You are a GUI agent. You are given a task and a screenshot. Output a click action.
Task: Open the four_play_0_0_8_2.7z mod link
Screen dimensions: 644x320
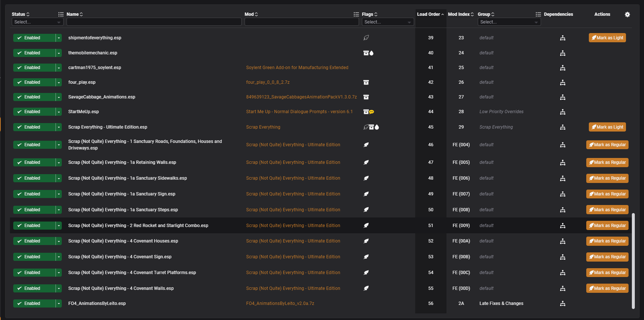(268, 82)
